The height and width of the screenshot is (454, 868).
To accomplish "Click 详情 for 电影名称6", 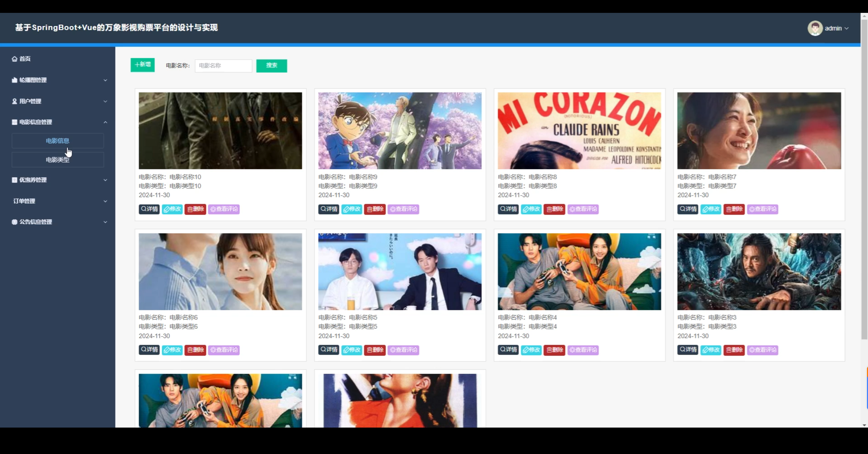I will (x=149, y=350).
